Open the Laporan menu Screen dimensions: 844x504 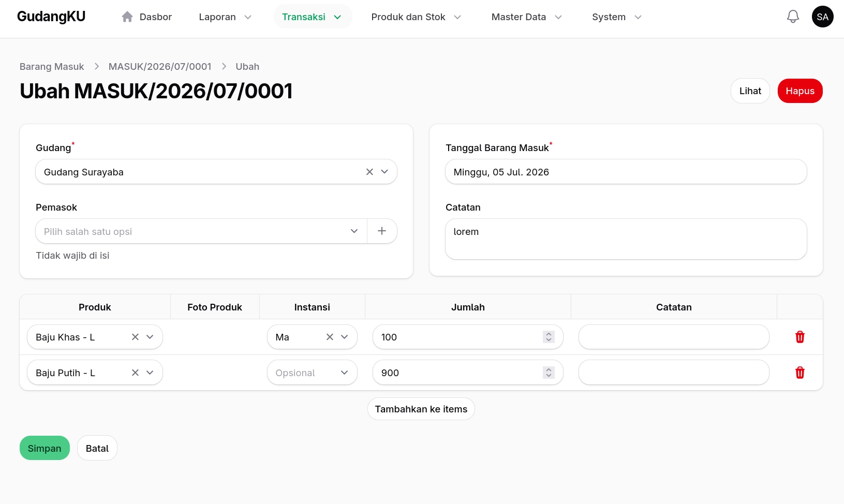[225, 17]
